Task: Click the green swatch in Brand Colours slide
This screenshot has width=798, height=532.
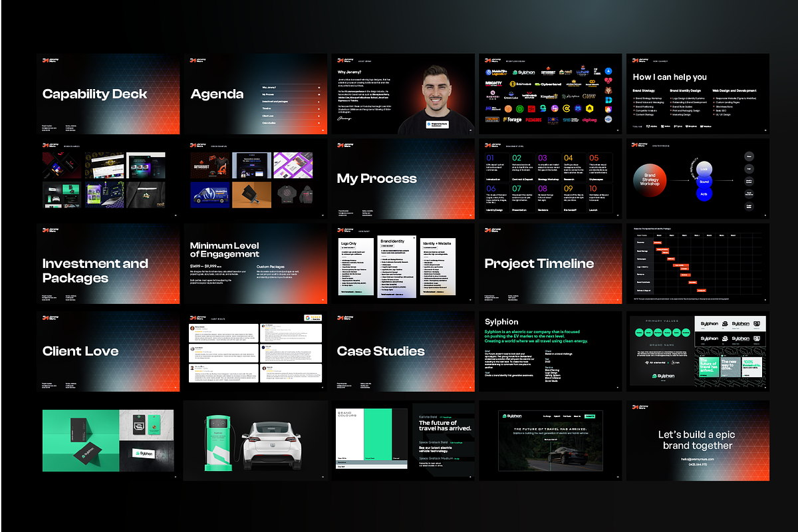Action: click(376, 435)
